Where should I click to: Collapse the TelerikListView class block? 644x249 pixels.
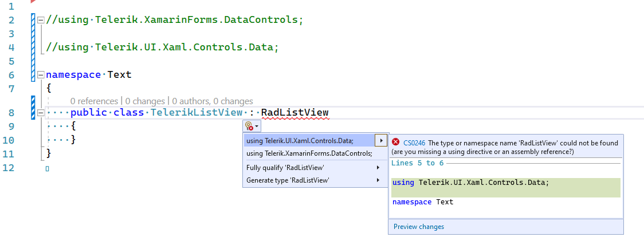click(x=41, y=113)
